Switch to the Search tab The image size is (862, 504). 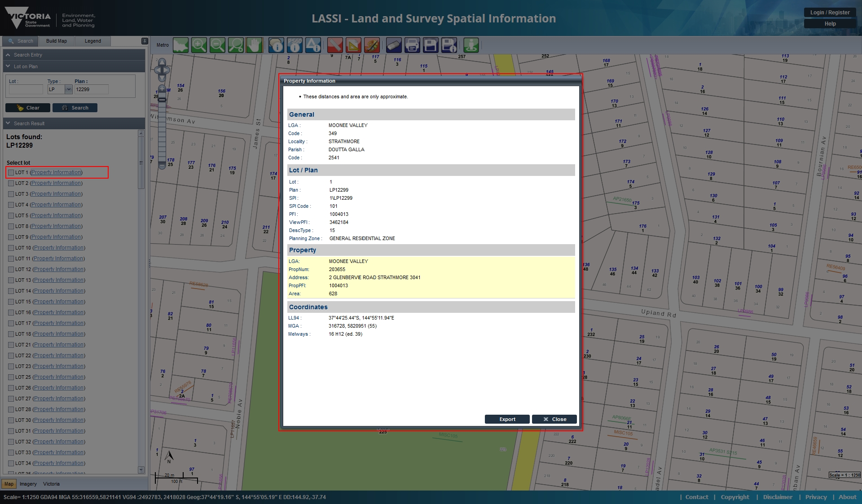[21, 41]
